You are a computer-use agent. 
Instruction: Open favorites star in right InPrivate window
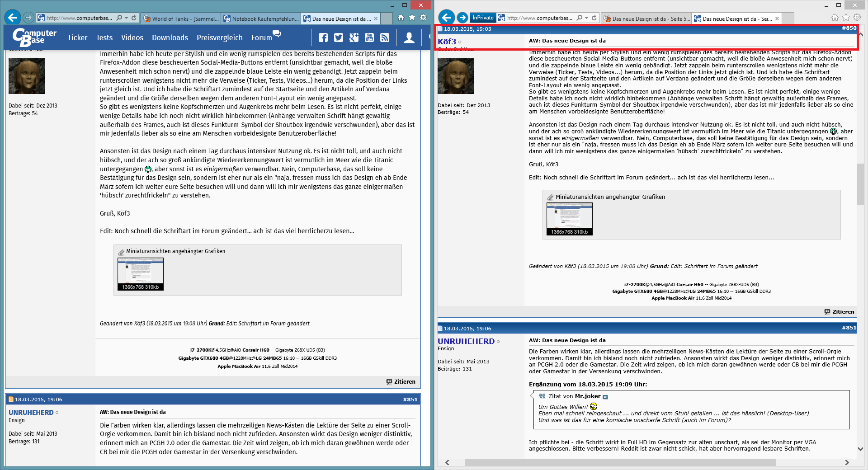(846, 18)
